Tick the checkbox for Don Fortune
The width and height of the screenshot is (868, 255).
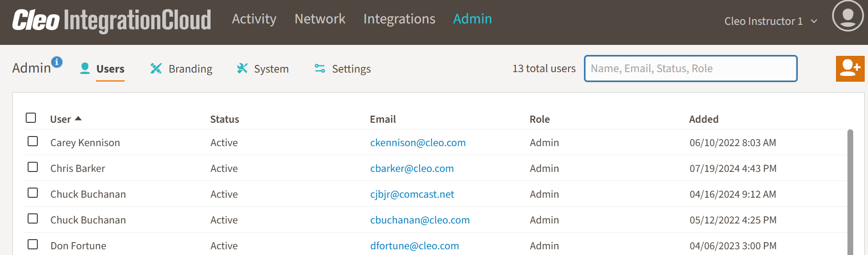[33, 244]
